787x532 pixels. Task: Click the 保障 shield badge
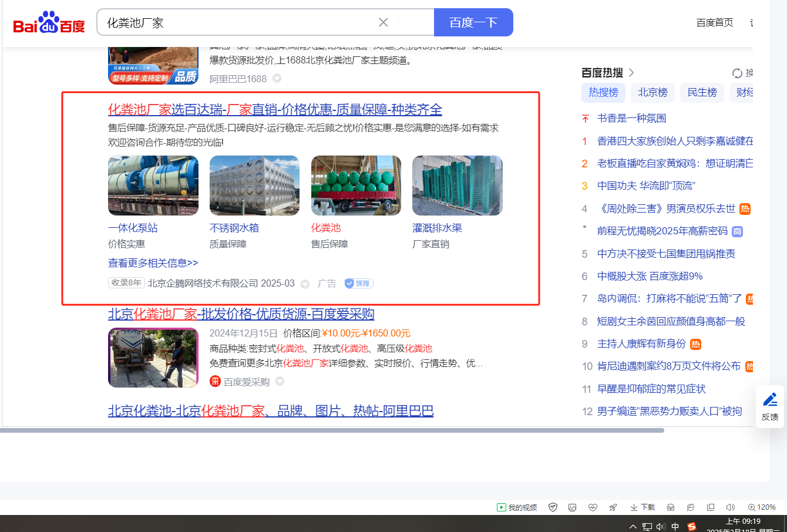[x=359, y=284]
